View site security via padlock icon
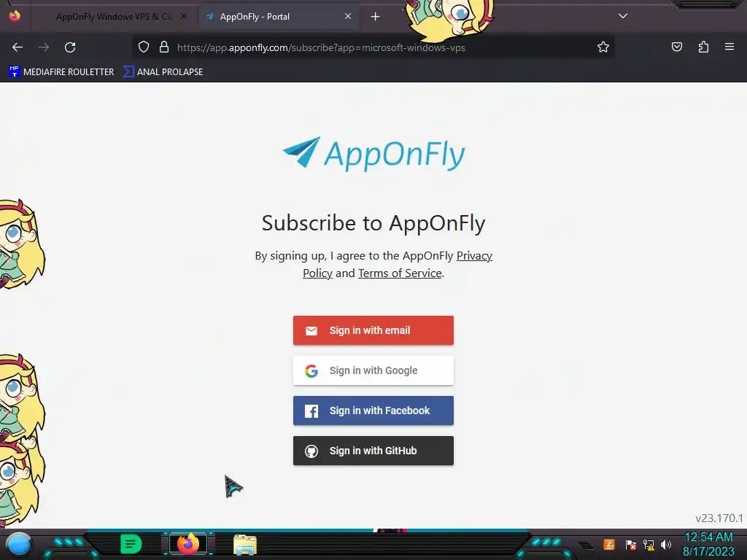The height and width of the screenshot is (560, 747). 164,47
